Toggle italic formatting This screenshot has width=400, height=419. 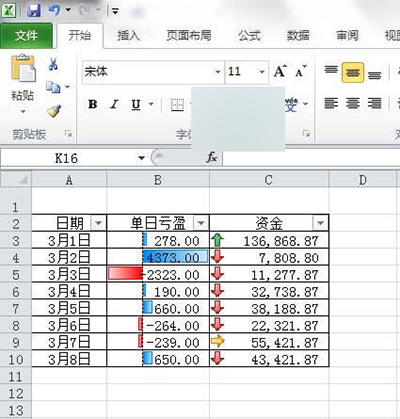pyautogui.click(x=114, y=105)
